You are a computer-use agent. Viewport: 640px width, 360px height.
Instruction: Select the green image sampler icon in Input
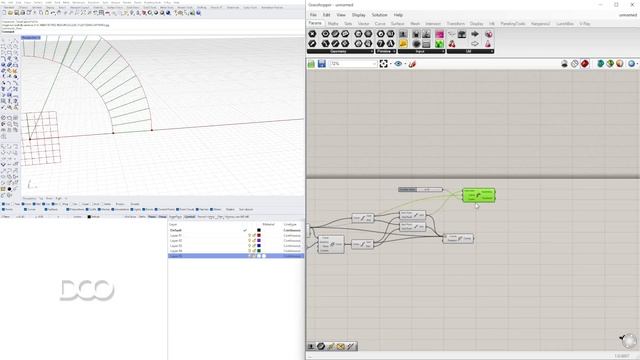[439, 44]
